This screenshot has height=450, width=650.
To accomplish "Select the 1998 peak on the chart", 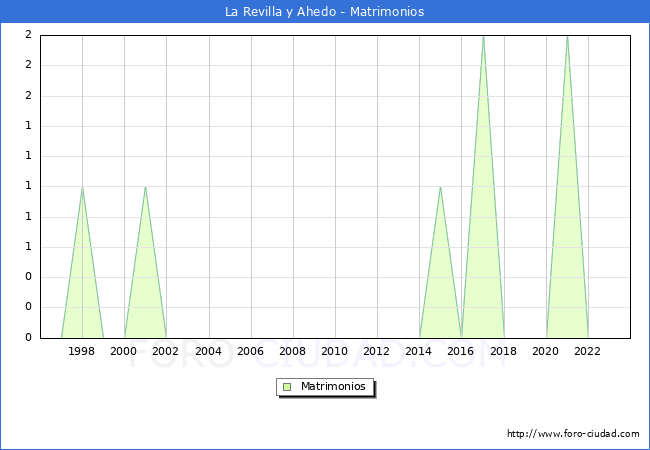I will (82, 187).
